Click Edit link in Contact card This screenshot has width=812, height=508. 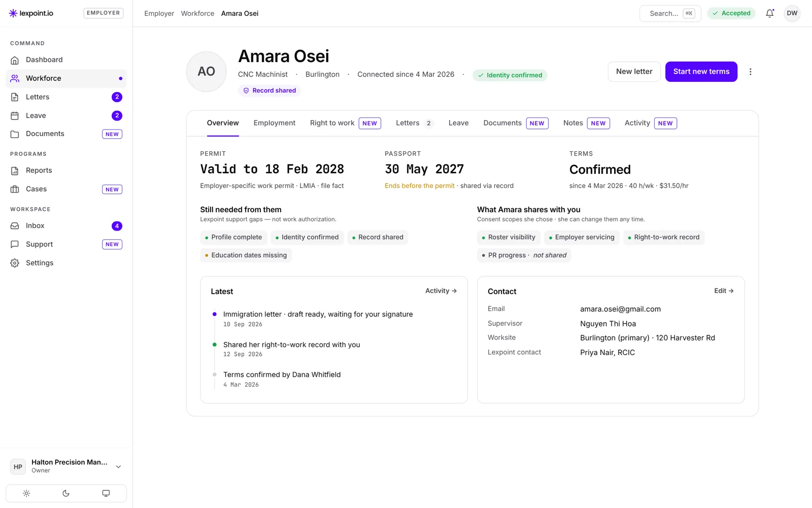[x=724, y=291]
